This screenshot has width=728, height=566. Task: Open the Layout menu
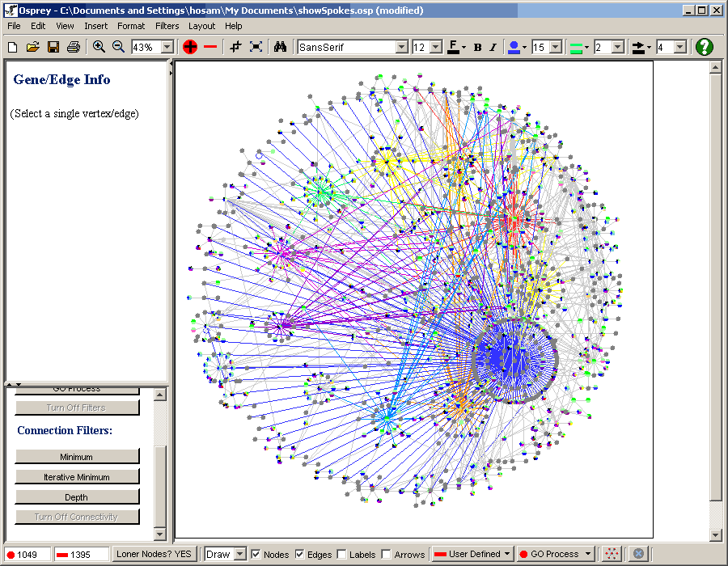201,26
